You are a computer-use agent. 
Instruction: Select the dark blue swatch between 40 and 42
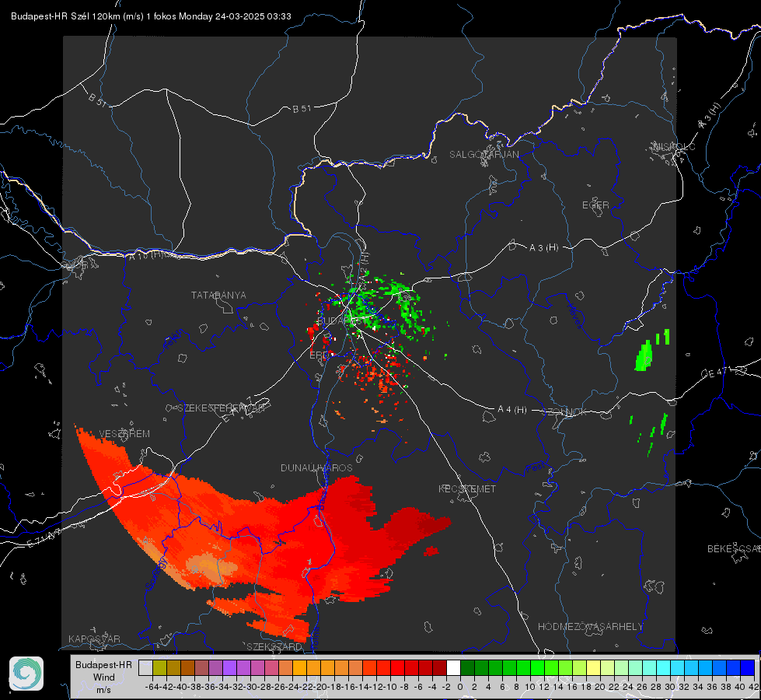[747, 668]
